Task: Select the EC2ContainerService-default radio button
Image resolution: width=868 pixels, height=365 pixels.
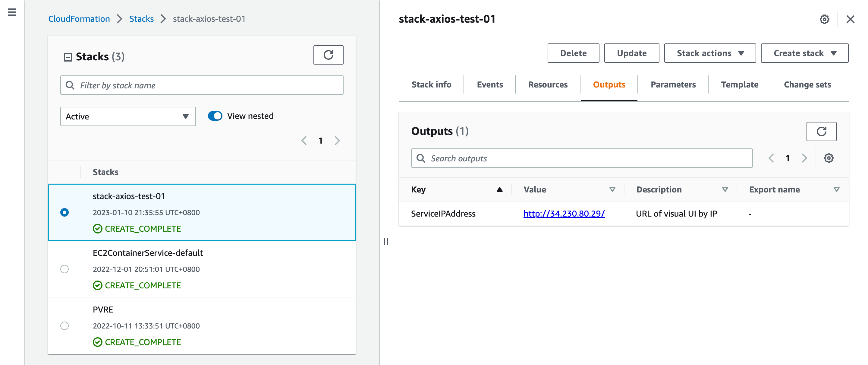Action: point(64,269)
